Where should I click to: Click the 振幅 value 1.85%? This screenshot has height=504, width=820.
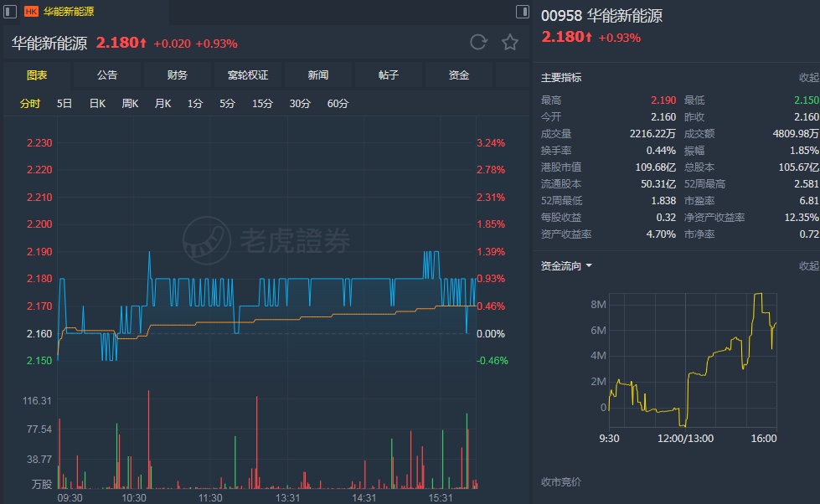tap(804, 150)
